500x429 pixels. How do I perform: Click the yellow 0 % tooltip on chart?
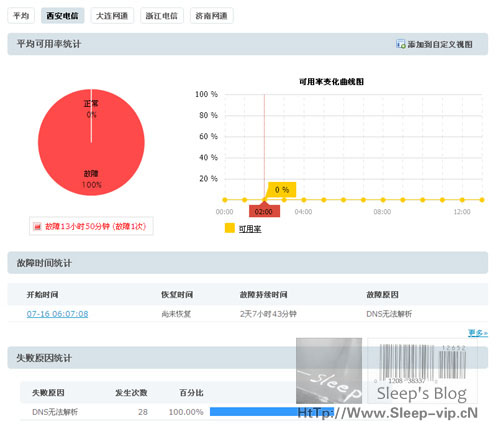point(282,190)
